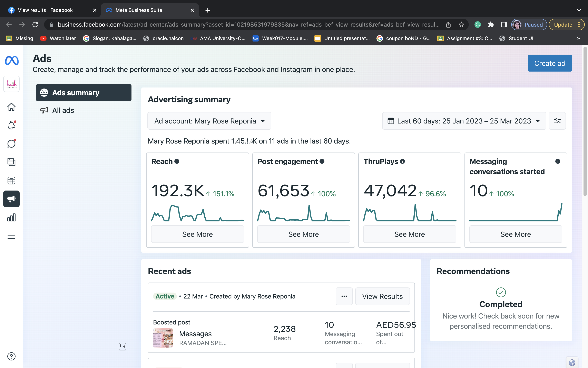Share this page from address bar
588x368 pixels.
tap(448, 25)
